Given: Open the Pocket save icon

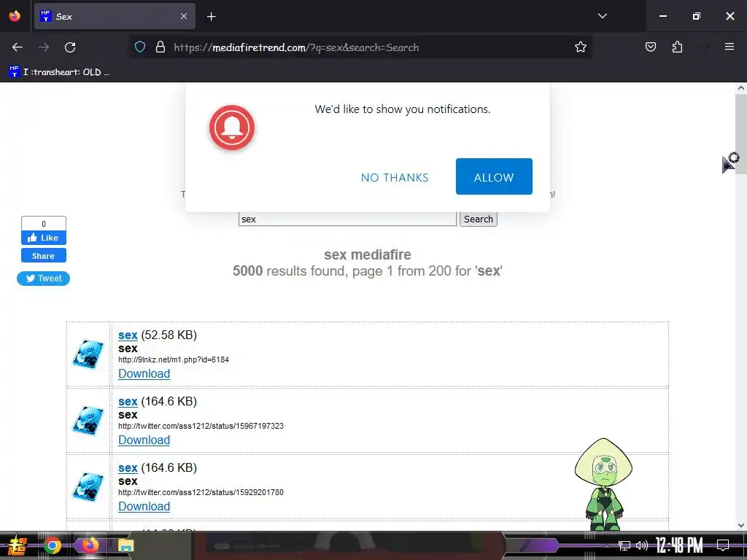Looking at the screenshot, I should (650, 47).
